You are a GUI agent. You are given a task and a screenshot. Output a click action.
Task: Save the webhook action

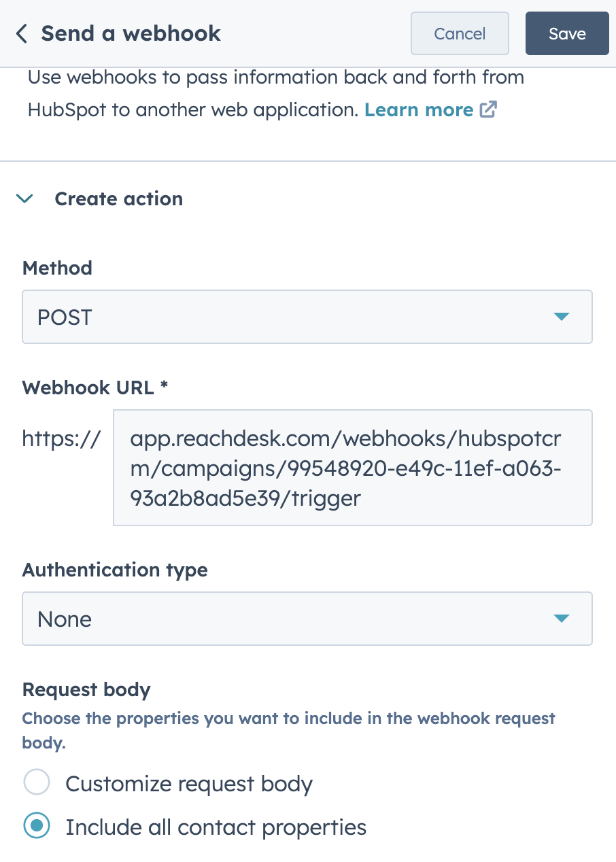click(x=567, y=33)
